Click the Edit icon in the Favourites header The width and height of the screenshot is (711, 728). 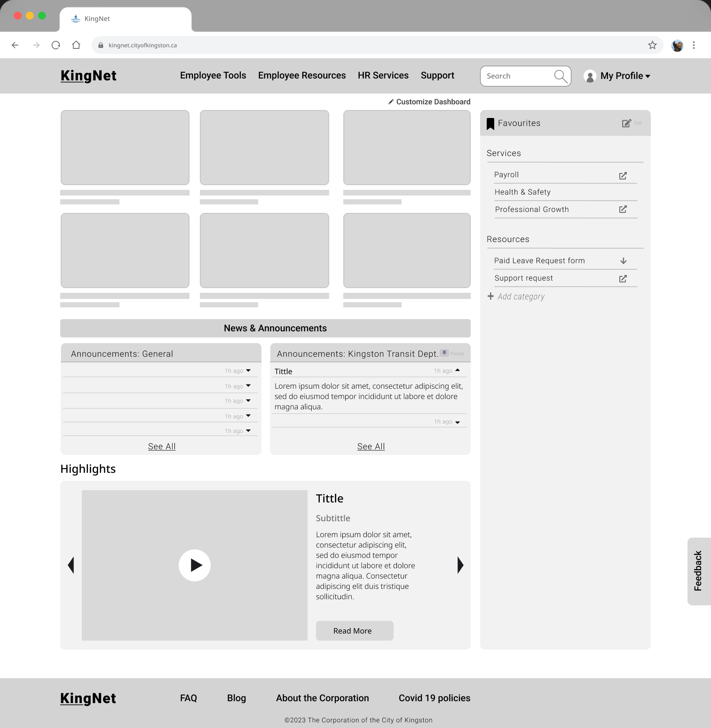click(x=627, y=123)
